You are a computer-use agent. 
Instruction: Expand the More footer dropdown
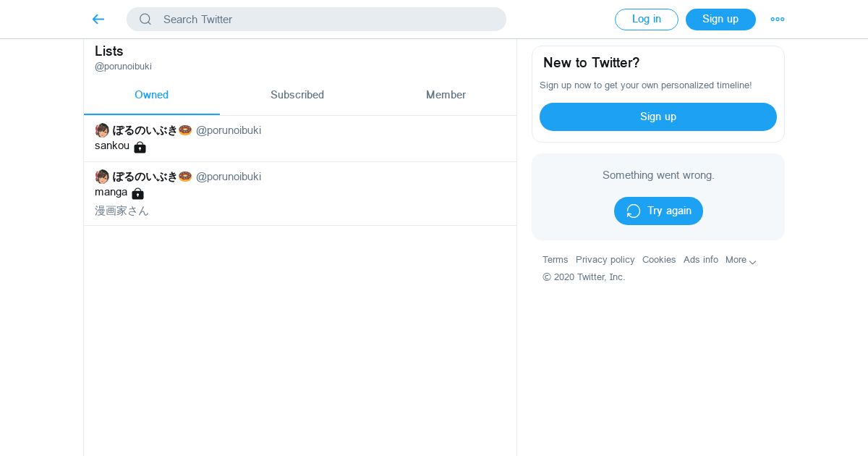click(x=741, y=261)
